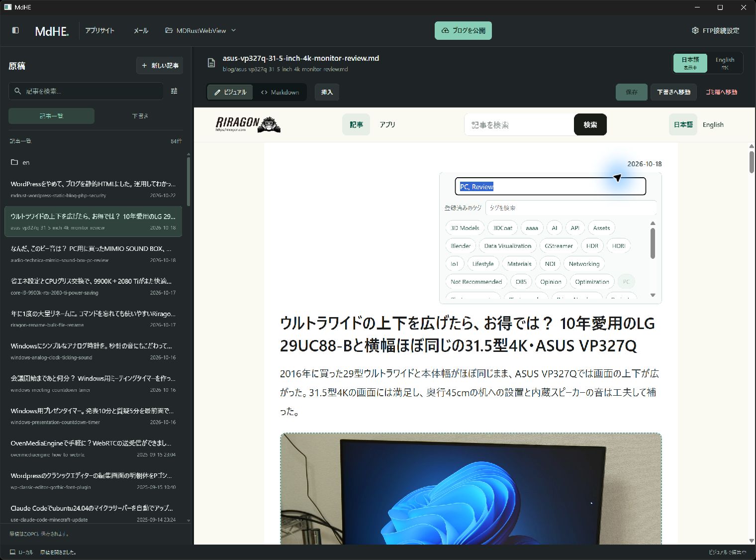Create an article with 新しい記事

pos(160,66)
